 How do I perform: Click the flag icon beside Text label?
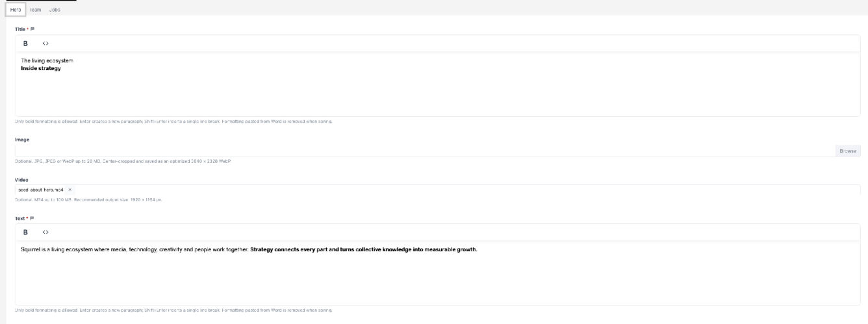pos(32,219)
